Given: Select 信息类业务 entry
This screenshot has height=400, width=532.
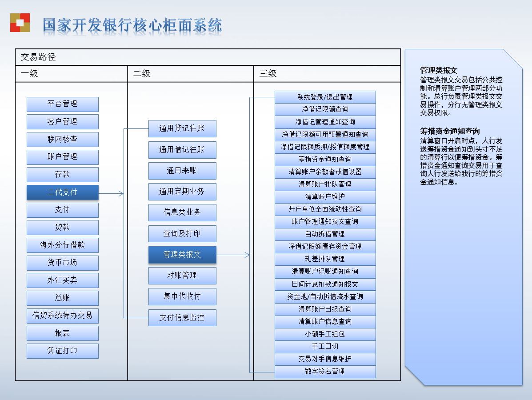Looking at the screenshot, I should (x=182, y=213).
